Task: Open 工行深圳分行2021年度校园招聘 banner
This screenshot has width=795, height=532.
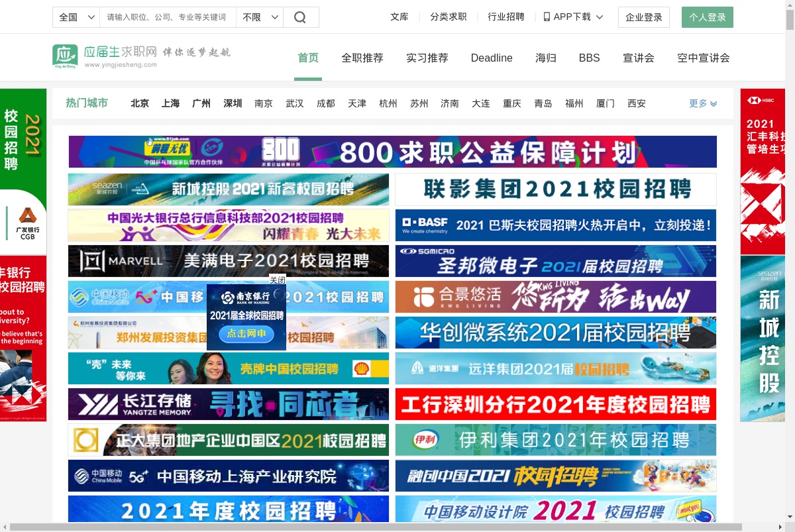Action: (556, 404)
